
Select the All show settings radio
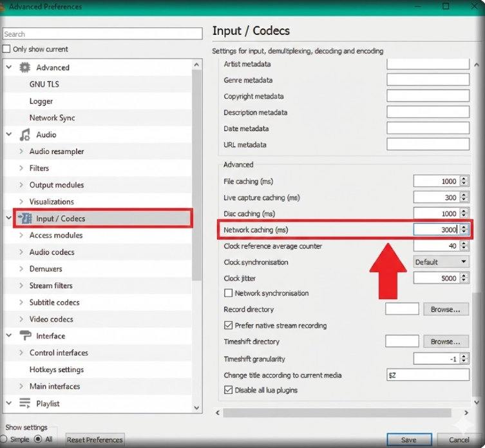38,439
